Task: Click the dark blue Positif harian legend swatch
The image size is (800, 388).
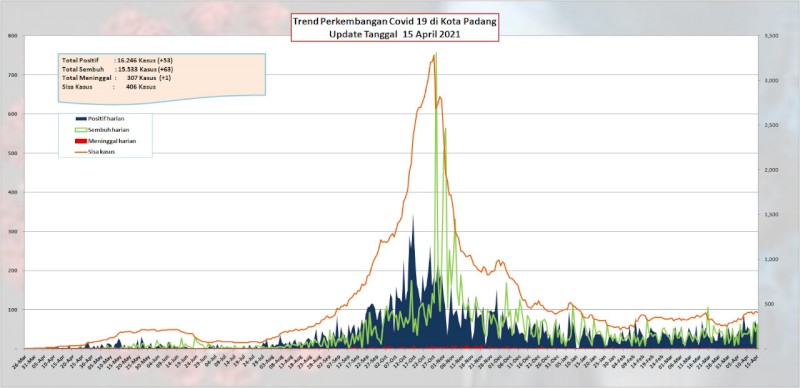Action: tap(81, 118)
